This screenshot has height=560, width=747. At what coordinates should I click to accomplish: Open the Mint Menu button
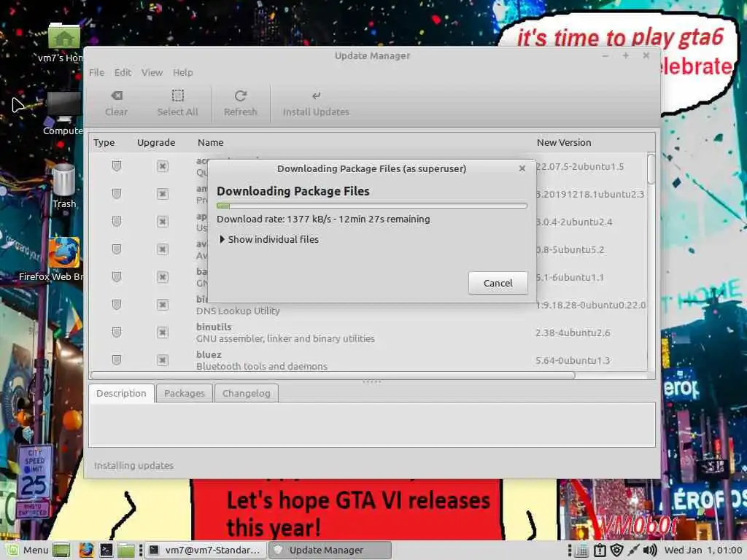point(28,550)
